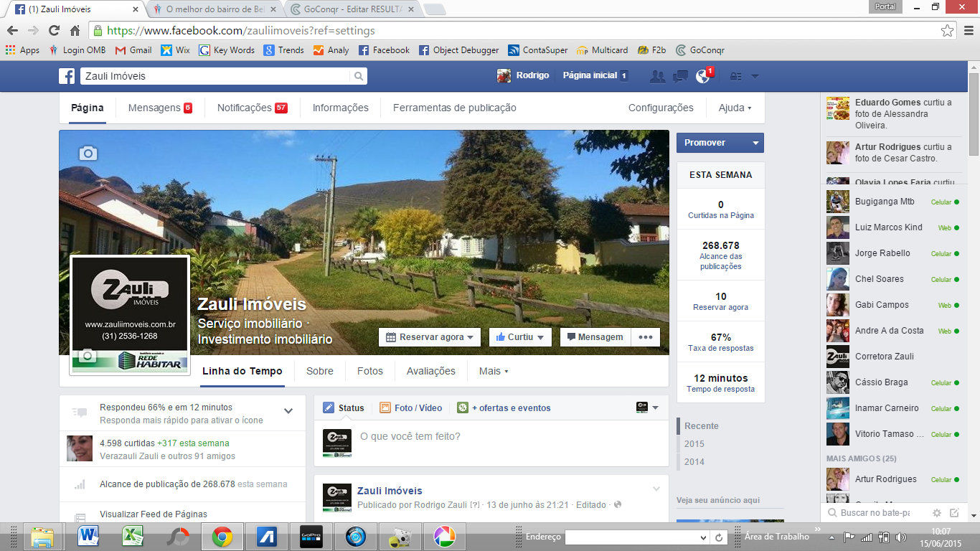
Task: Expand the Ajuda dropdown menu
Action: click(735, 108)
